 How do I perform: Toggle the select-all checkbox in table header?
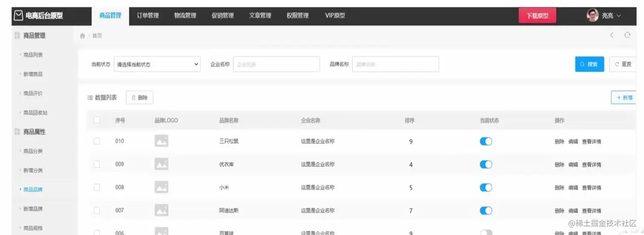[x=97, y=120]
